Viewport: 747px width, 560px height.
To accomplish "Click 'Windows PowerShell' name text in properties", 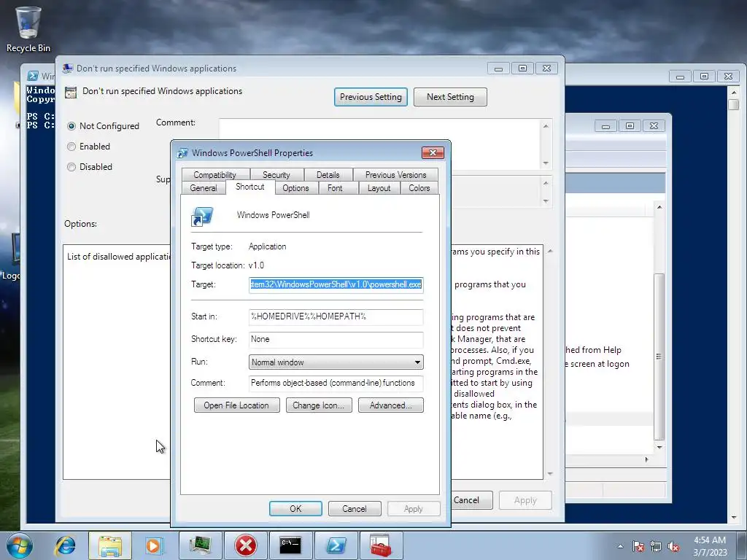I will [x=274, y=215].
